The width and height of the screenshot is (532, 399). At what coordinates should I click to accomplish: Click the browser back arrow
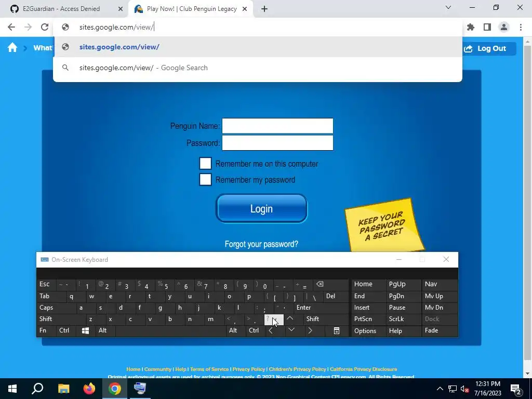point(11,27)
